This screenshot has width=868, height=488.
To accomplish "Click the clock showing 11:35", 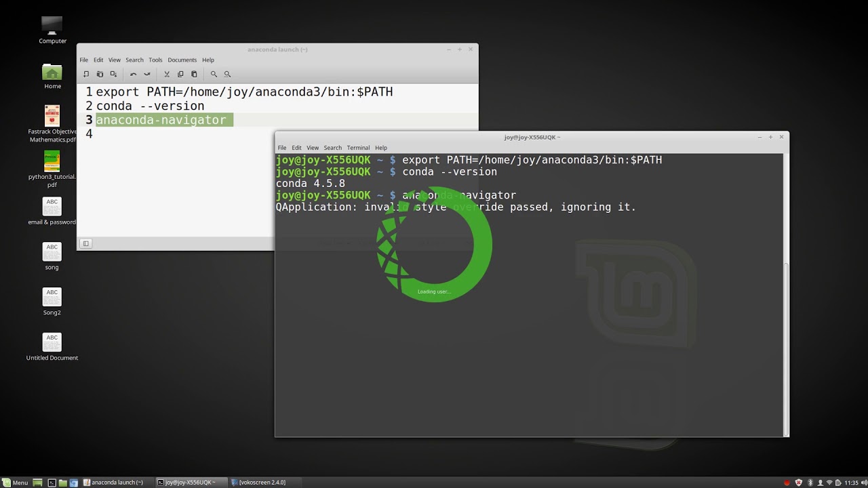I will pyautogui.click(x=852, y=483).
